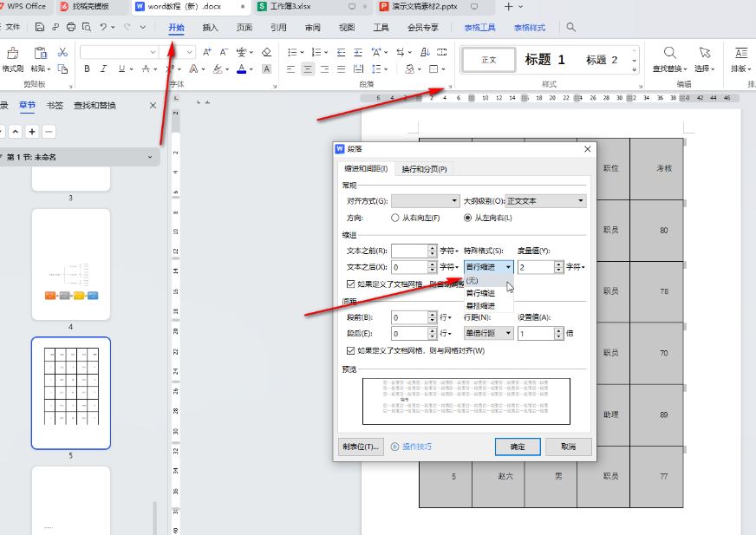This screenshot has height=535, width=756.
Task: Click the Cut scissors icon
Action: (x=62, y=52)
